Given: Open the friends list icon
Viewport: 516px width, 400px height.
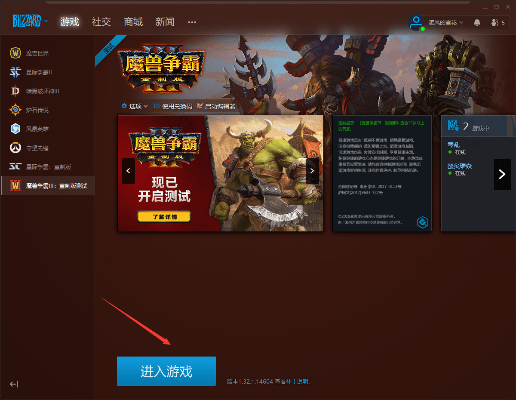Looking at the screenshot, I should click(x=498, y=23).
